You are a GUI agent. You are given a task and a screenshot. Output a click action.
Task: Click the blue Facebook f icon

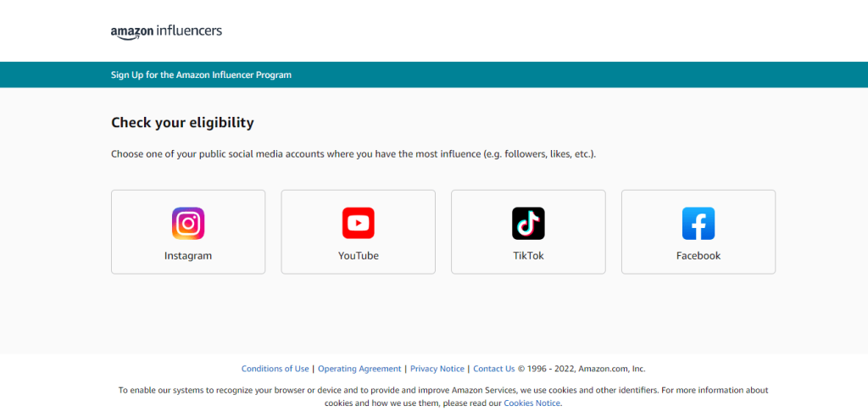(x=698, y=223)
